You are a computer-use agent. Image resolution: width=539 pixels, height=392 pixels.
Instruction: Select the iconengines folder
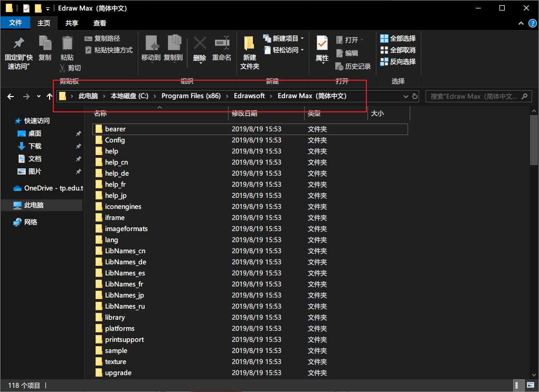click(250, 206)
